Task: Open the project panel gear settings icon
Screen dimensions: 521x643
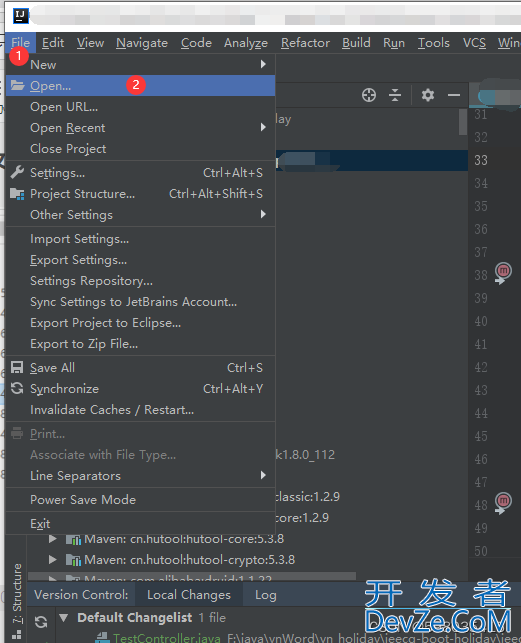Action: [x=427, y=95]
